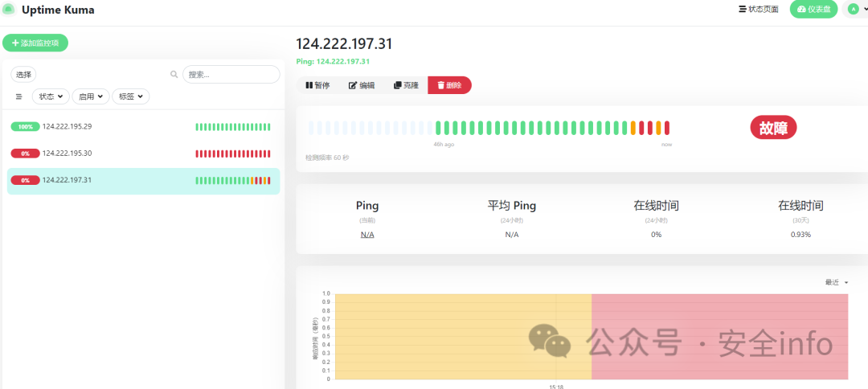Pause monitoring with the 暂停 button
868x389 pixels.
click(x=318, y=85)
